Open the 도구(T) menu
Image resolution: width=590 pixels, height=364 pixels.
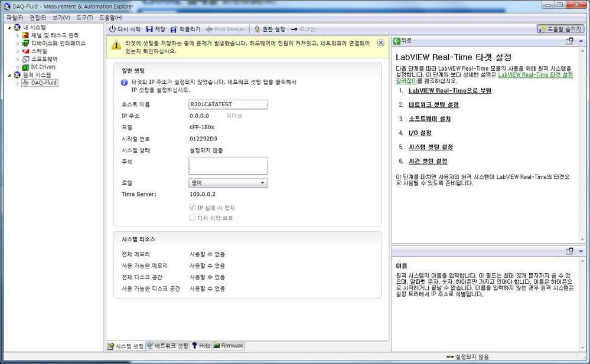click(x=84, y=18)
